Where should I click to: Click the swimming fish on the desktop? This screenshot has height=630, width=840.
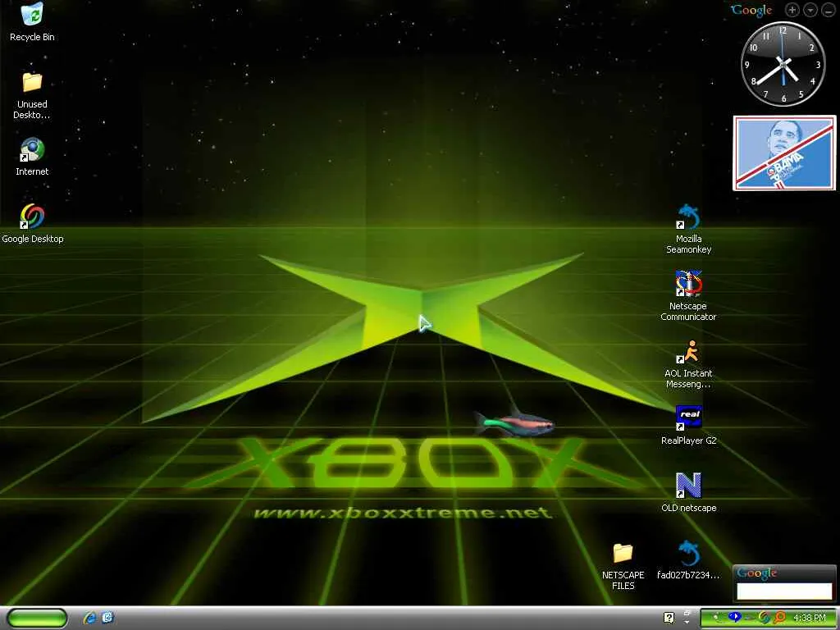click(x=514, y=422)
